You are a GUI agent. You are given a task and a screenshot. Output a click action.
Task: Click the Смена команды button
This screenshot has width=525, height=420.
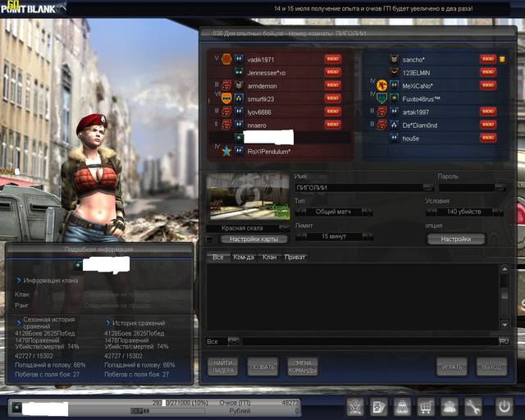tap(303, 367)
